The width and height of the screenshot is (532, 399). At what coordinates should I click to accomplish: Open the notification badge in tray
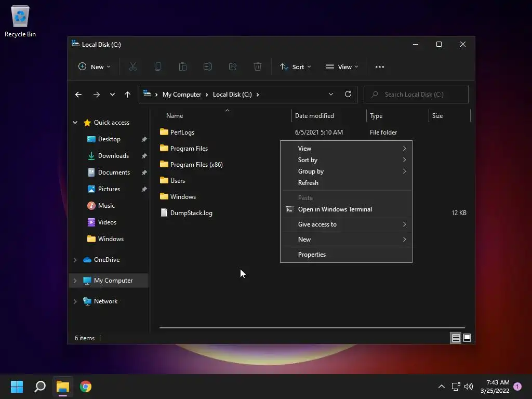point(517,387)
